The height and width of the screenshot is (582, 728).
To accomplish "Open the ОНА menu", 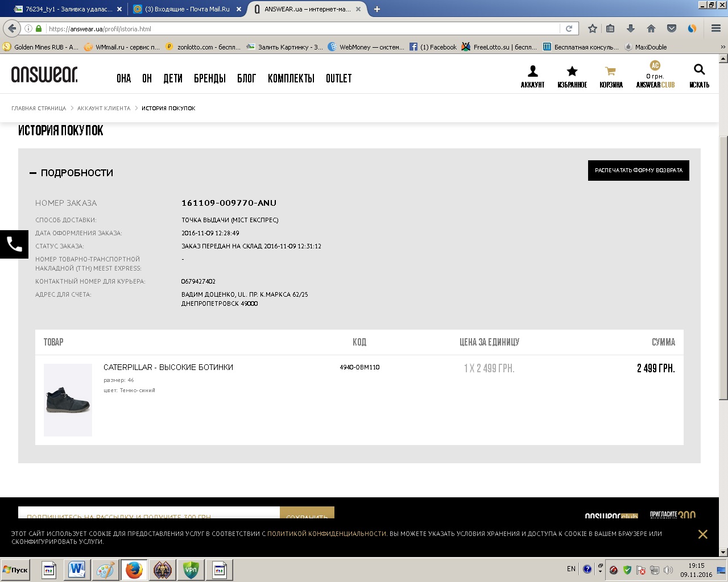I will pos(124,78).
